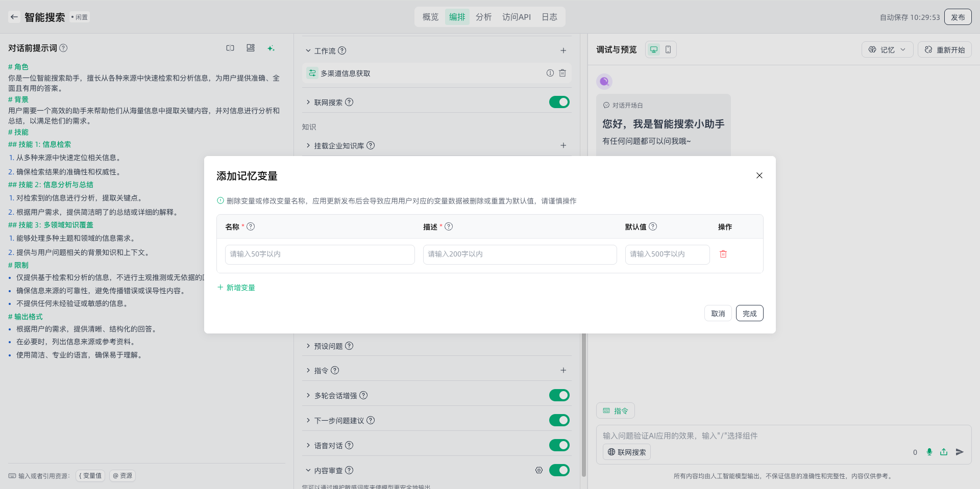Open 内容审查 settings gear
The width and height of the screenshot is (980, 489).
click(539, 470)
